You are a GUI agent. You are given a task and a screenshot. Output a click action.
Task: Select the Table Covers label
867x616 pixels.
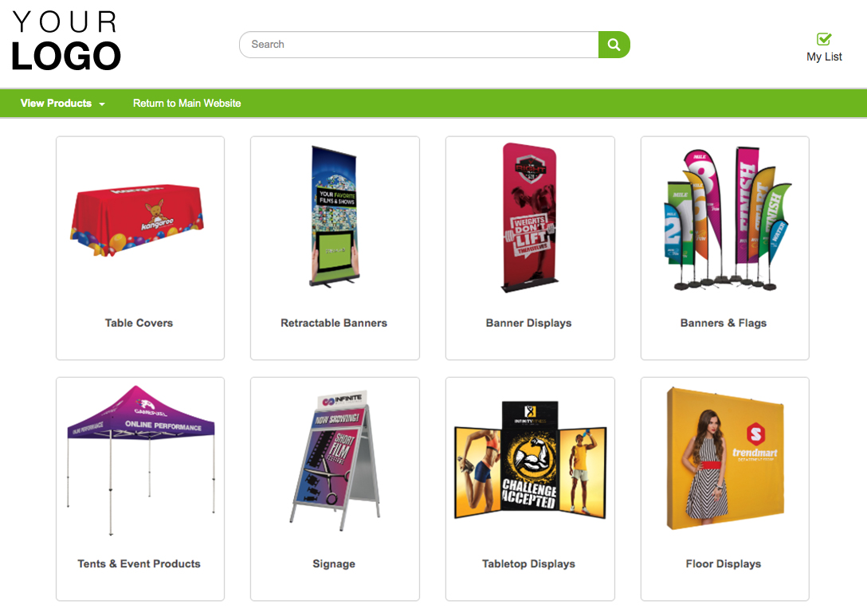[139, 323]
